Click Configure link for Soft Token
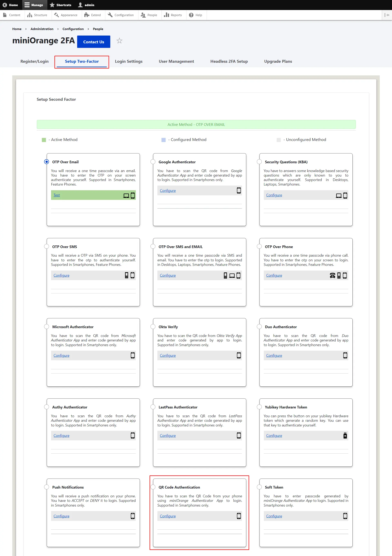 click(x=274, y=516)
